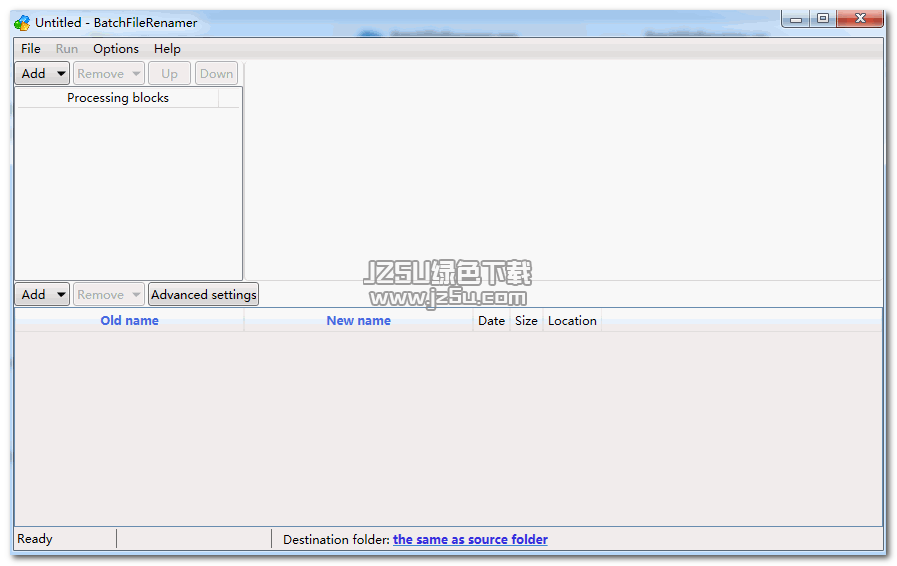Open Advanced settings
Viewport: 897px width, 566px height.
(204, 295)
